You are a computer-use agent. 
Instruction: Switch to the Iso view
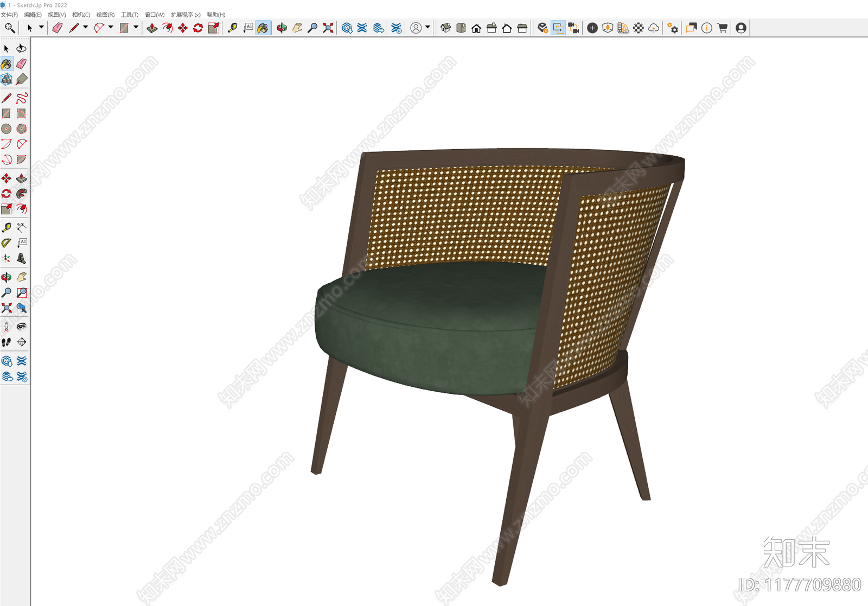[x=445, y=28]
